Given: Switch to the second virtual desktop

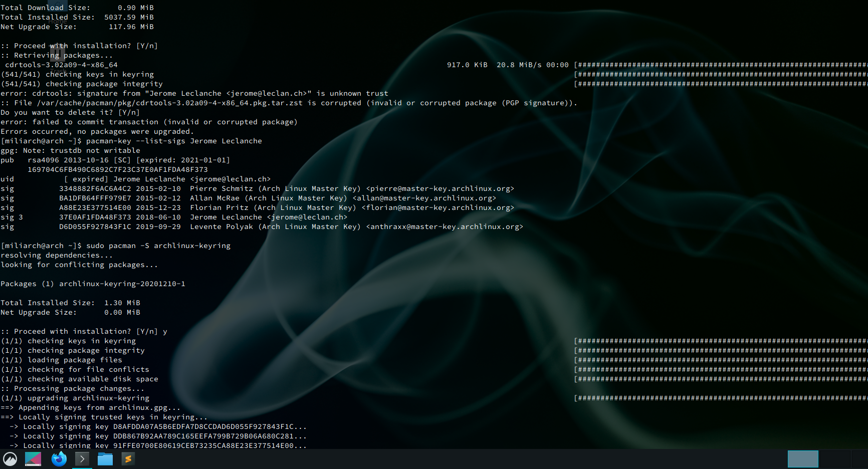Looking at the screenshot, I should pos(834,459).
